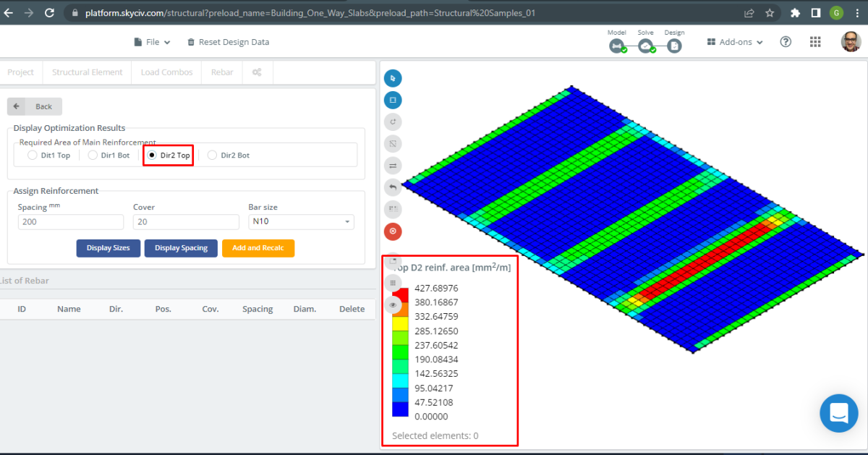Screen dimensions: 868x455
Task: Switch to the Load Combos tab
Action: 166,72
